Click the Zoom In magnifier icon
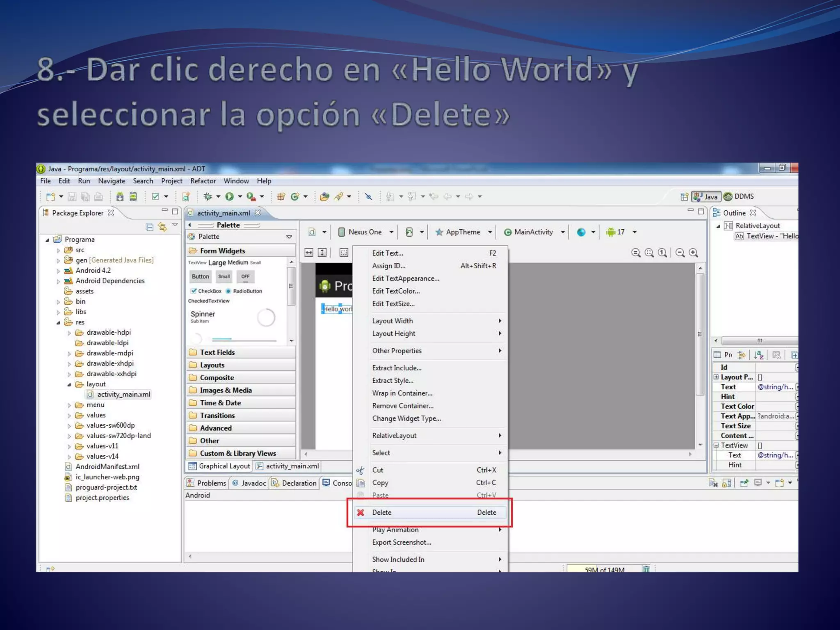Screen dimensions: 840x630 [694, 253]
